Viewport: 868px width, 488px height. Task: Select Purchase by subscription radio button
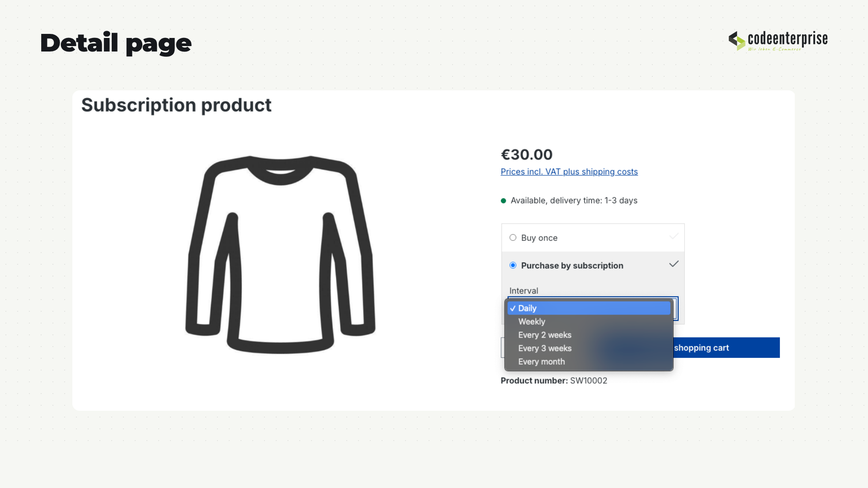(513, 265)
